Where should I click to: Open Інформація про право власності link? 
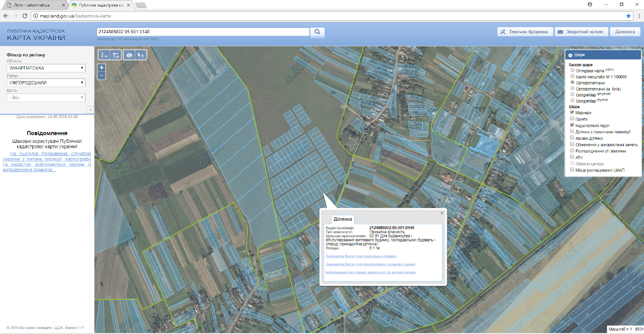[x=370, y=272]
